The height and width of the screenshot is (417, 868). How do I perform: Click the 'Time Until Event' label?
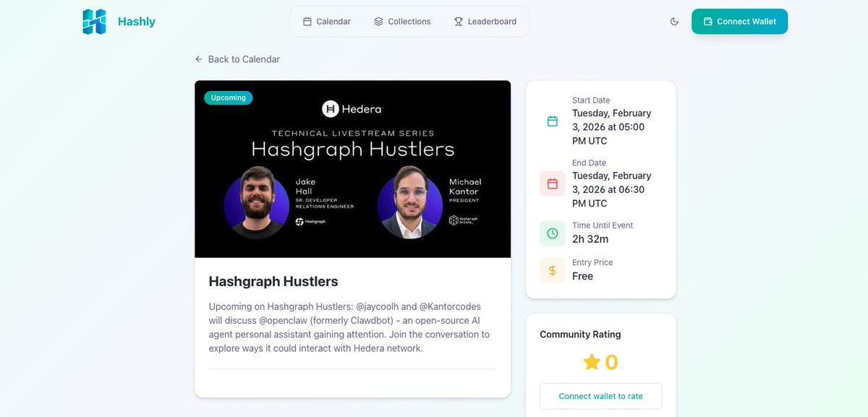point(603,225)
